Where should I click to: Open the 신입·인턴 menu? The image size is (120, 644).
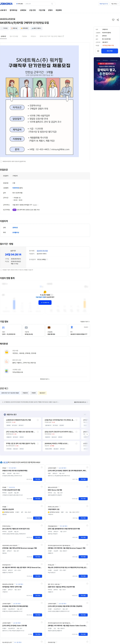[x=32, y=10]
